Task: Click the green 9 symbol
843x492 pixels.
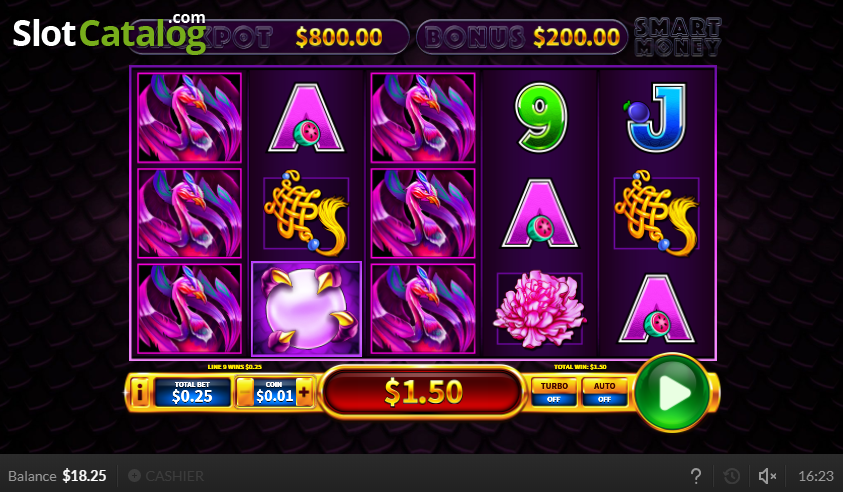Action: 541,117
